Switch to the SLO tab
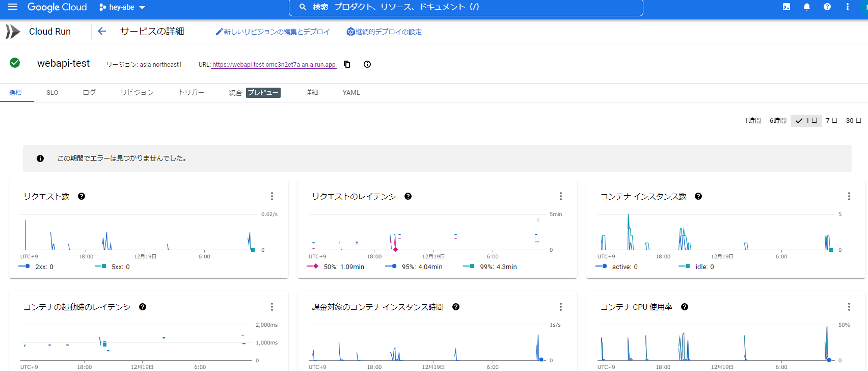This screenshot has height=371, width=868. pyautogui.click(x=52, y=93)
